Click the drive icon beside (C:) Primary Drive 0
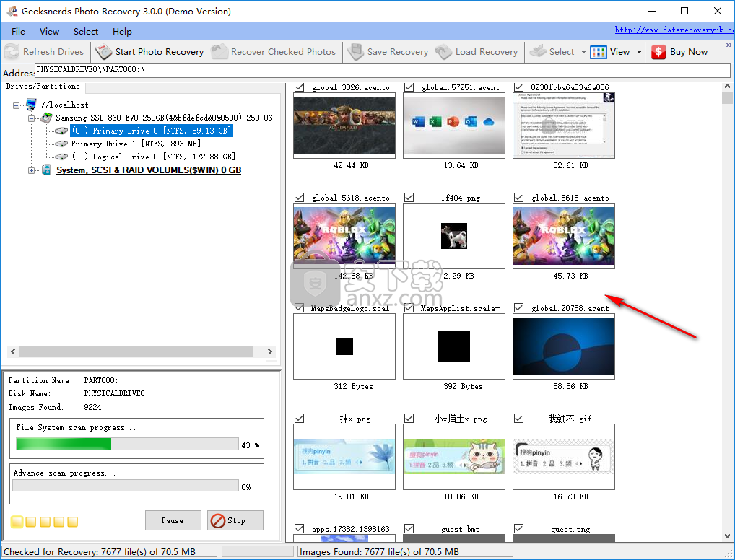Image resolution: width=735 pixels, height=560 pixels. click(61, 131)
